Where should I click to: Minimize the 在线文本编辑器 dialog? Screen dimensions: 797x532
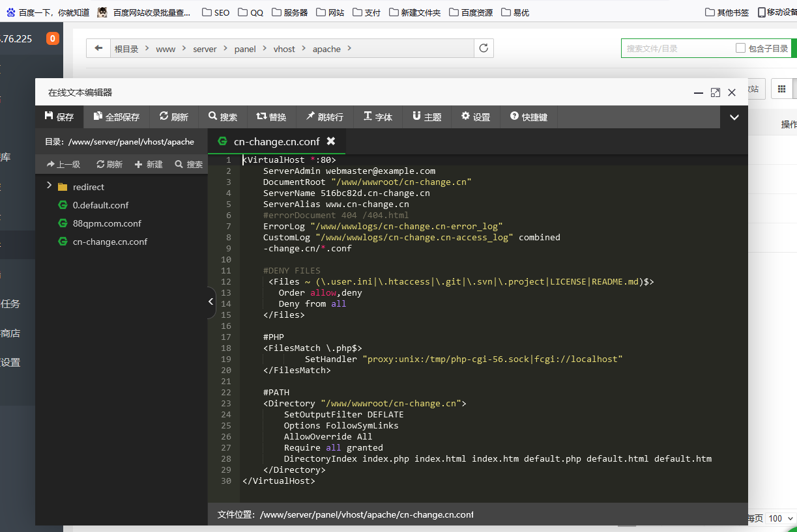(x=699, y=92)
